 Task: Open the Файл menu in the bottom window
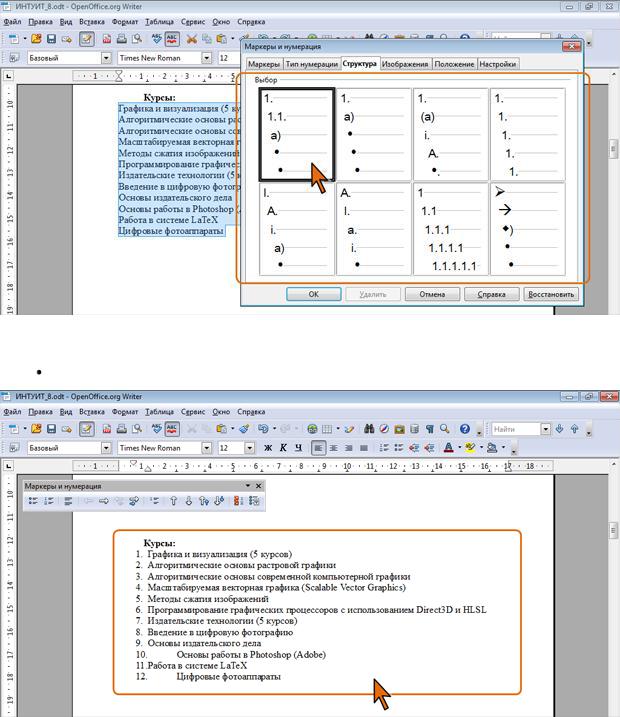(12, 412)
